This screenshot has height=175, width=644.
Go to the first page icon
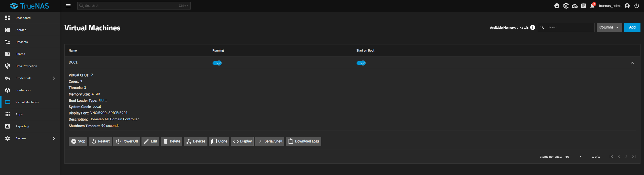(x=611, y=157)
